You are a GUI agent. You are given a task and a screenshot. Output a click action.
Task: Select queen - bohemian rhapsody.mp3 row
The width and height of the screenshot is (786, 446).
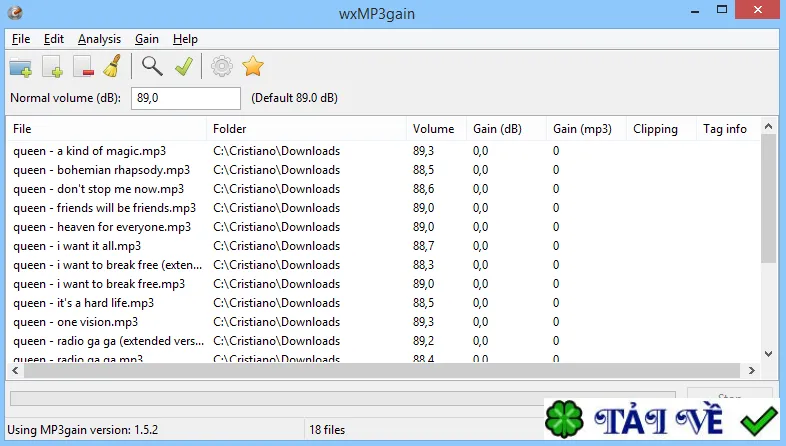coord(383,170)
